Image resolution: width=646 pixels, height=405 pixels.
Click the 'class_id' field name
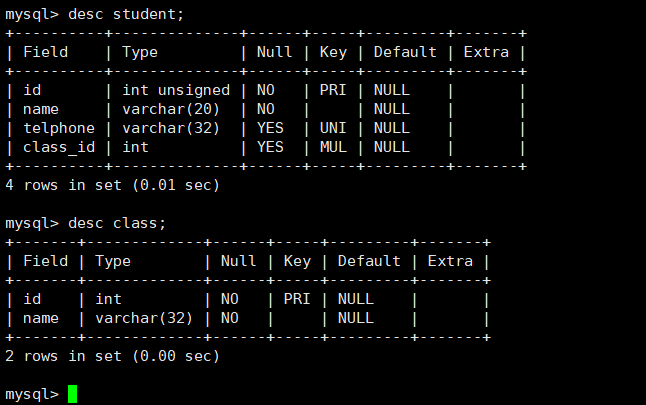point(59,147)
